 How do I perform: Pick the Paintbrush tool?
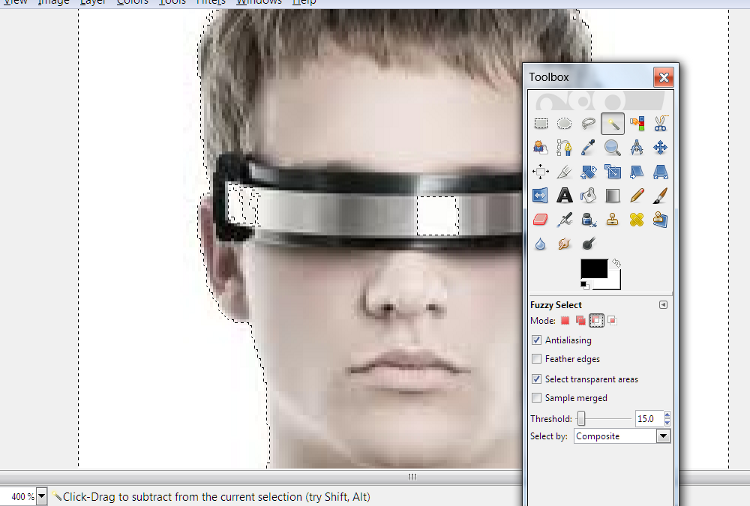661,196
